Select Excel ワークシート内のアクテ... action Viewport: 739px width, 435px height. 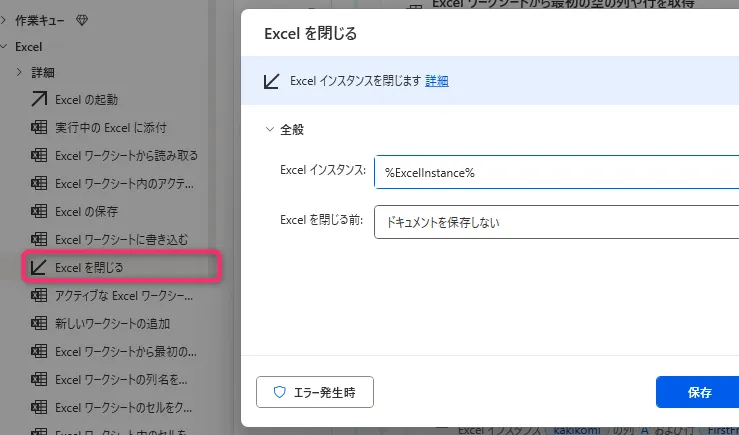pos(124,183)
